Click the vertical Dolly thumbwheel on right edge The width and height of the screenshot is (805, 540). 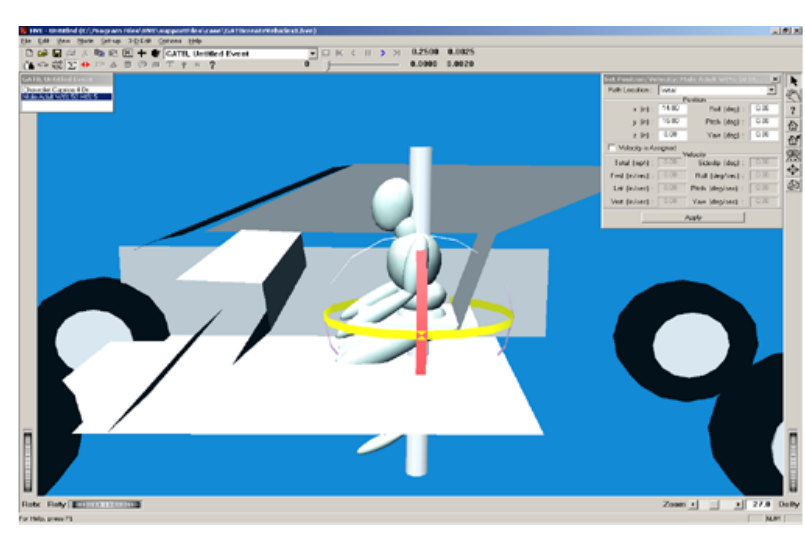793,461
